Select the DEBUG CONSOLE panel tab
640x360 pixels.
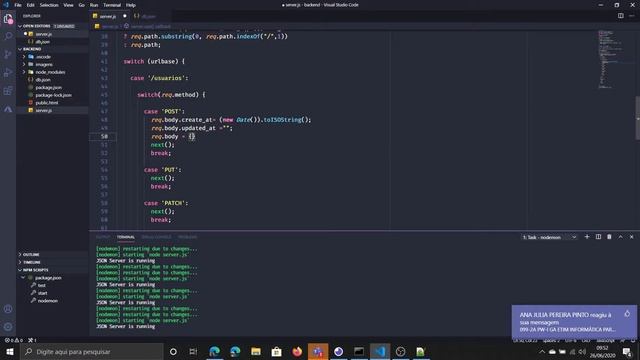156,237
